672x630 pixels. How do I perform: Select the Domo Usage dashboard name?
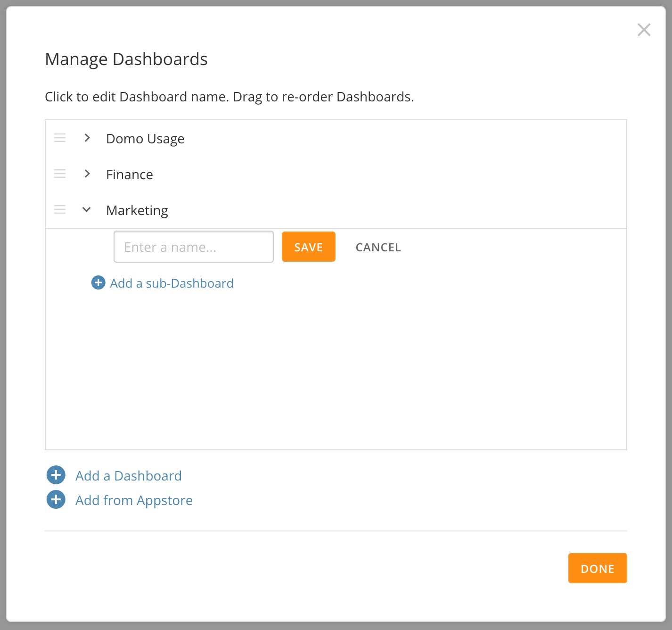(145, 138)
